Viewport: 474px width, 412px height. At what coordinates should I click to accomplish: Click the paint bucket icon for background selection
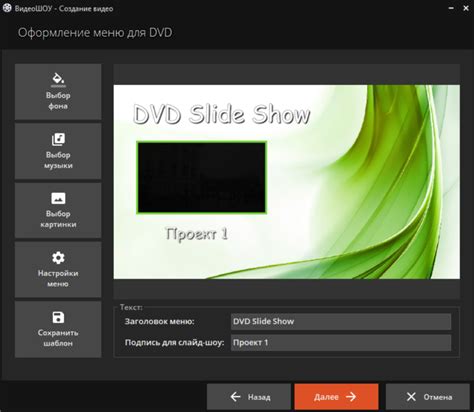point(58,79)
